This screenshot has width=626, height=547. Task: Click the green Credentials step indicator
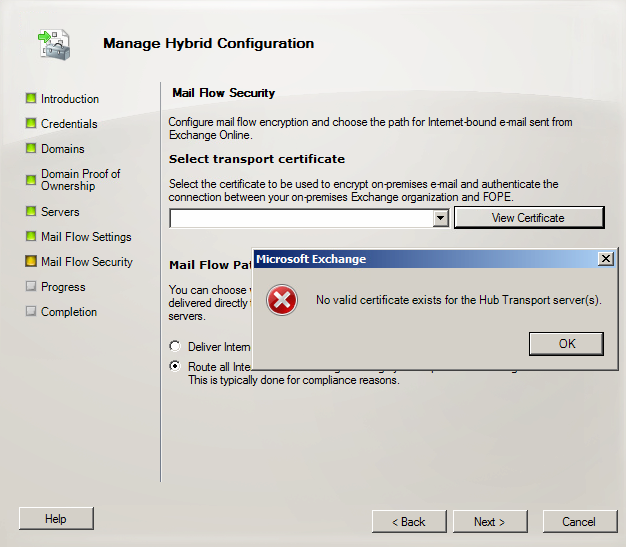(x=31, y=123)
